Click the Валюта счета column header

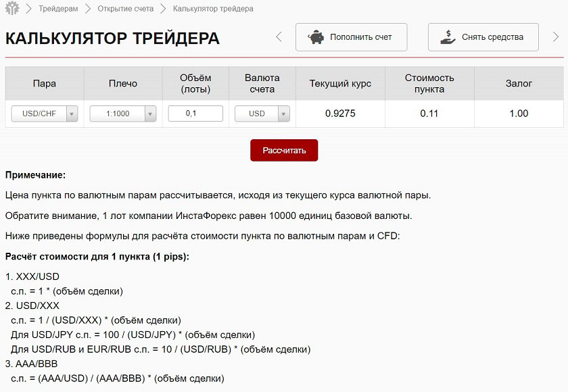pos(262,84)
